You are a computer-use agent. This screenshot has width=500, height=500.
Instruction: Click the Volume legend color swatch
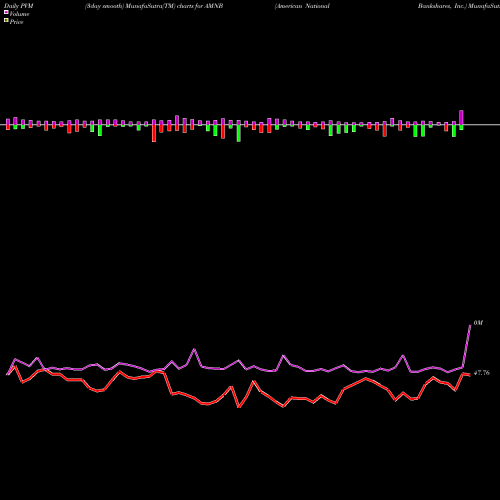tap(6, 12)
